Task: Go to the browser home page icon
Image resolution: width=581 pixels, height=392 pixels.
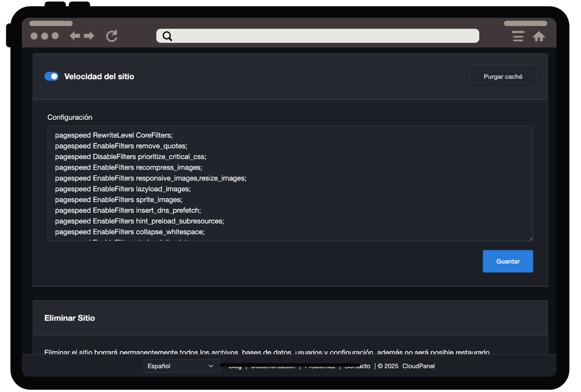Action: pos(539,36)
